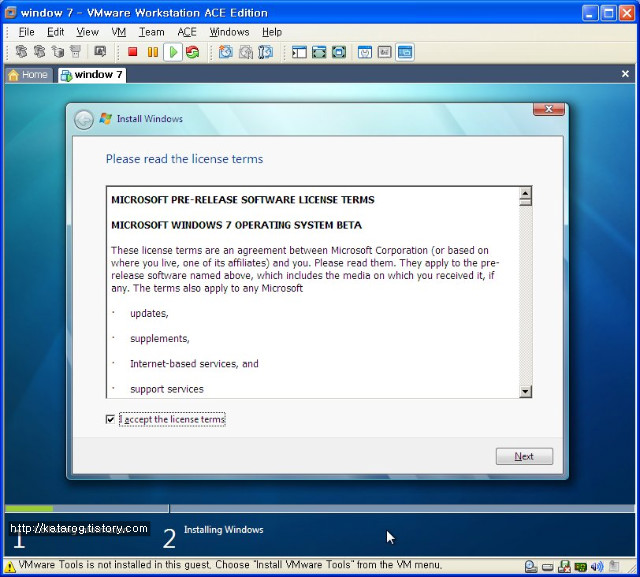Screen dimensions: 640x577
Task: Click the 'updates,' bullet item
Action: pyautogui.click(x=149, y=313)
